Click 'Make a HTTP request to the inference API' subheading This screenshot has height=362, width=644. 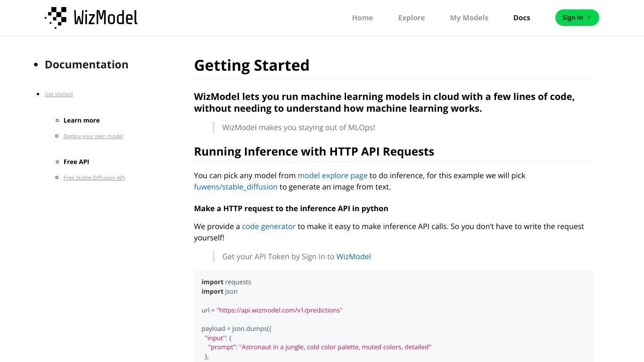pyautogui.click(x=291, y=208)
